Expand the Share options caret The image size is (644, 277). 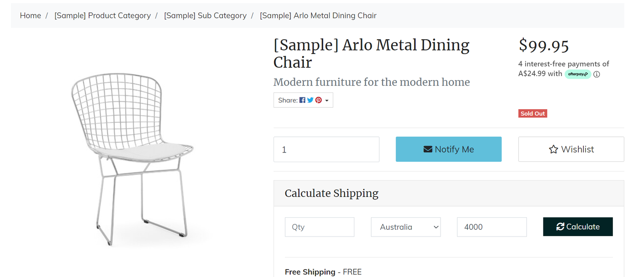click(x=327, y=100)
